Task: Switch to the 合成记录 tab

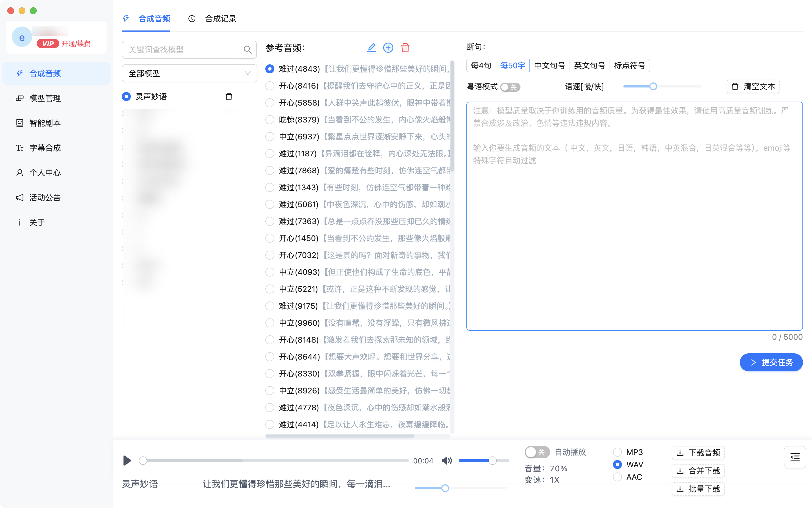Action: [x=213, y=19]
